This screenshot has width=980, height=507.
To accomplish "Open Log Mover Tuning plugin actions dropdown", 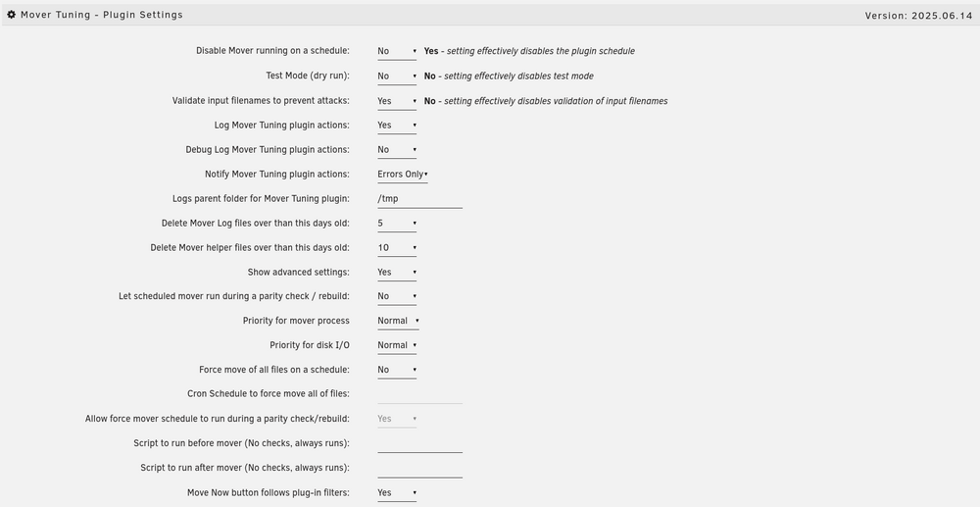I will pos(397,126).
